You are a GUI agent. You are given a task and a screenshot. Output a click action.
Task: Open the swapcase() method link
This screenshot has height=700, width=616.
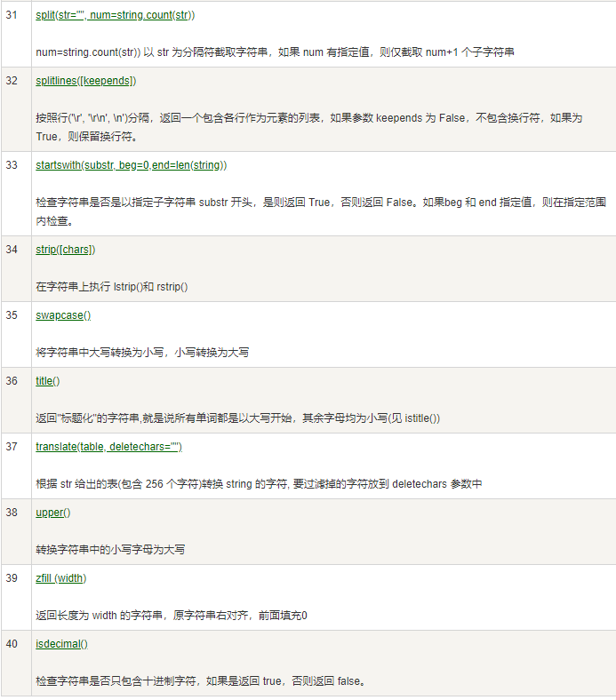pyautogui.click(x=63, y=315)
